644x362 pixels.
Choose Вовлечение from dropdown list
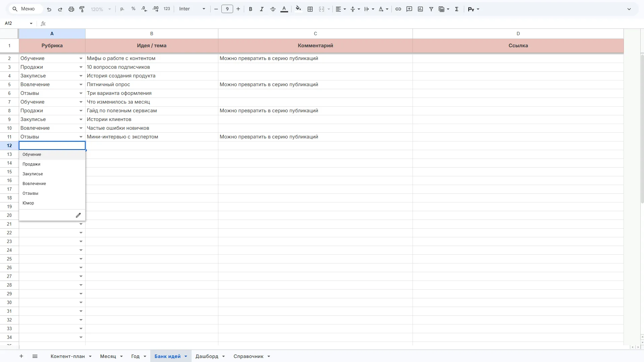point(52,184)
